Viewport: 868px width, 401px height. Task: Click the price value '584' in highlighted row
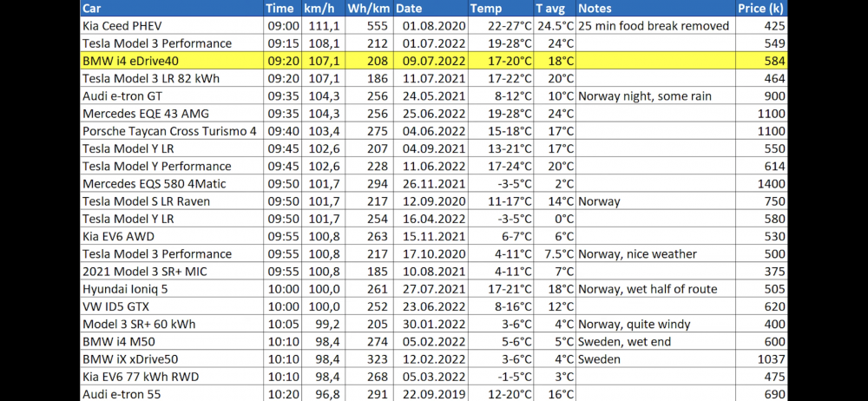tap(774, 61)
